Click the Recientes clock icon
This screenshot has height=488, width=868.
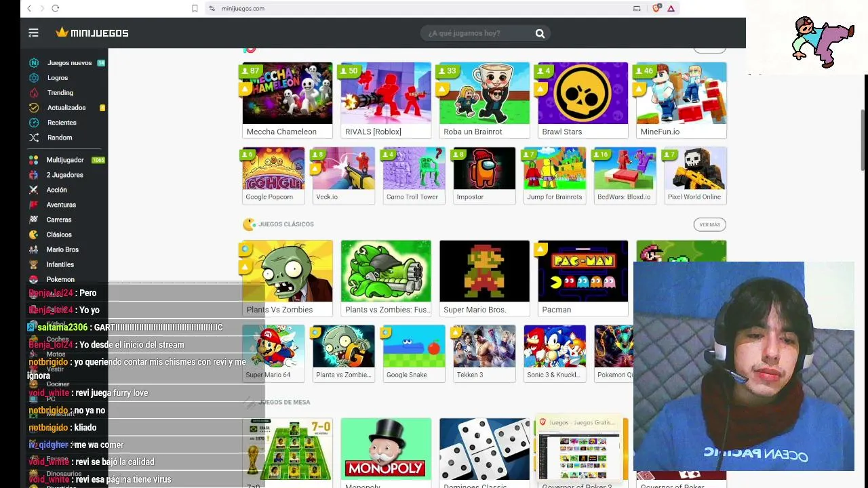[x=34, y=122]
